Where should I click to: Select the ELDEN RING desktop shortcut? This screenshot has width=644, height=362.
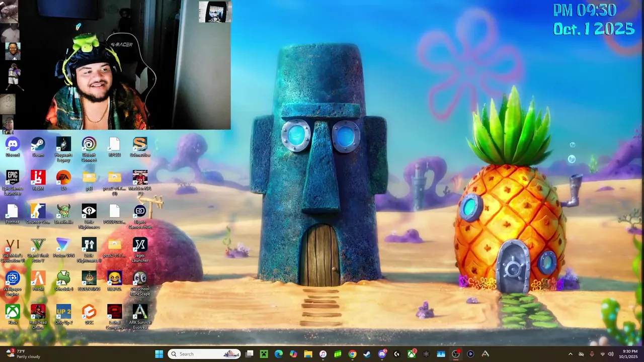coord(89,281)
